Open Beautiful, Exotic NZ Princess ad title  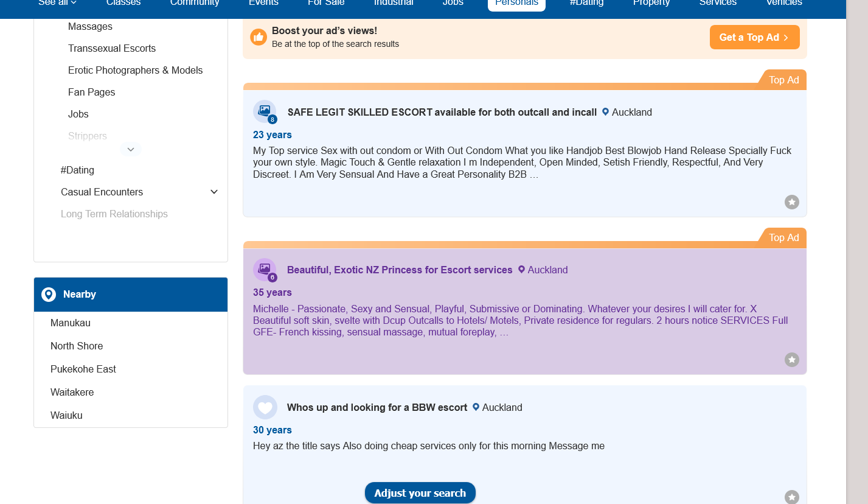click(x=400, y=270)
